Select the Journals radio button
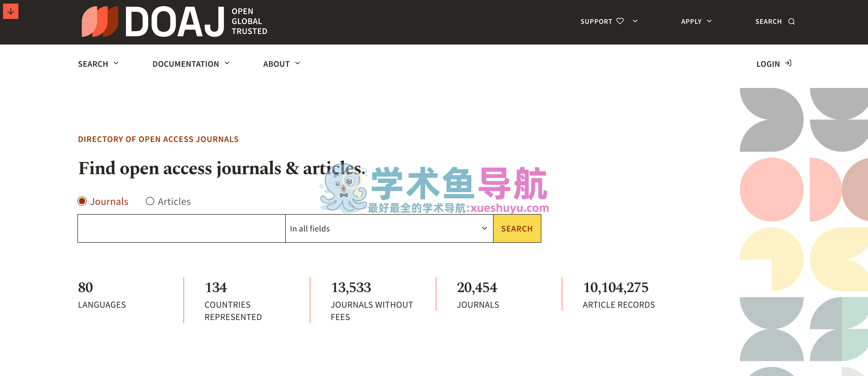Image resolution: width=868 pixels, height=376 pixels. click(x=82, y=201)
